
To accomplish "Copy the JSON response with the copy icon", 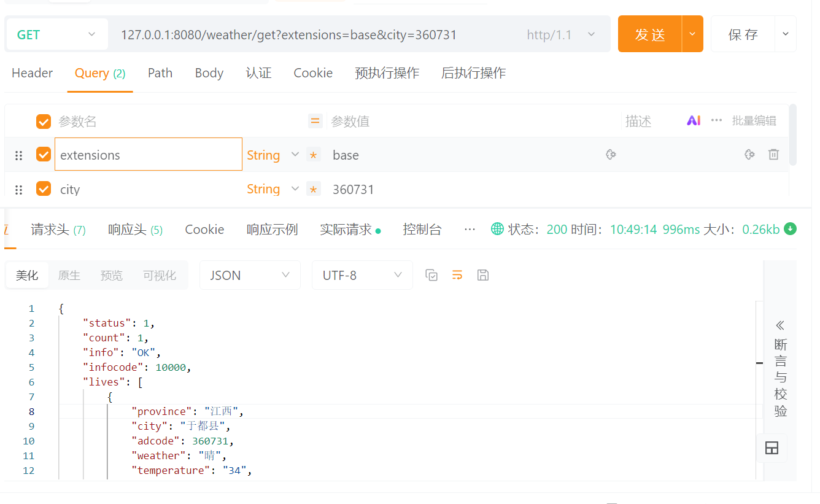I will coord(431,275).
